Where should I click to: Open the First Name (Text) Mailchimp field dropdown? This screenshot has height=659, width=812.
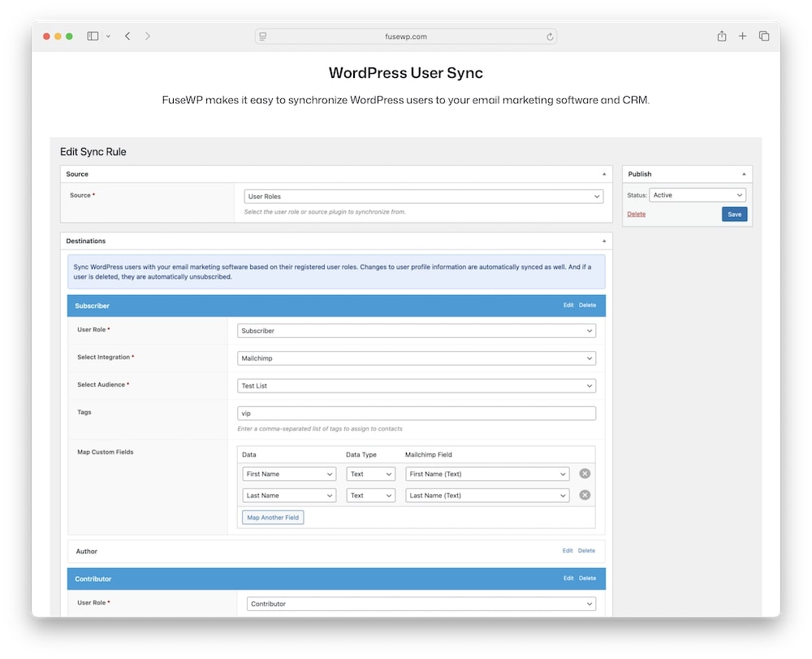(x=487, y=474)
